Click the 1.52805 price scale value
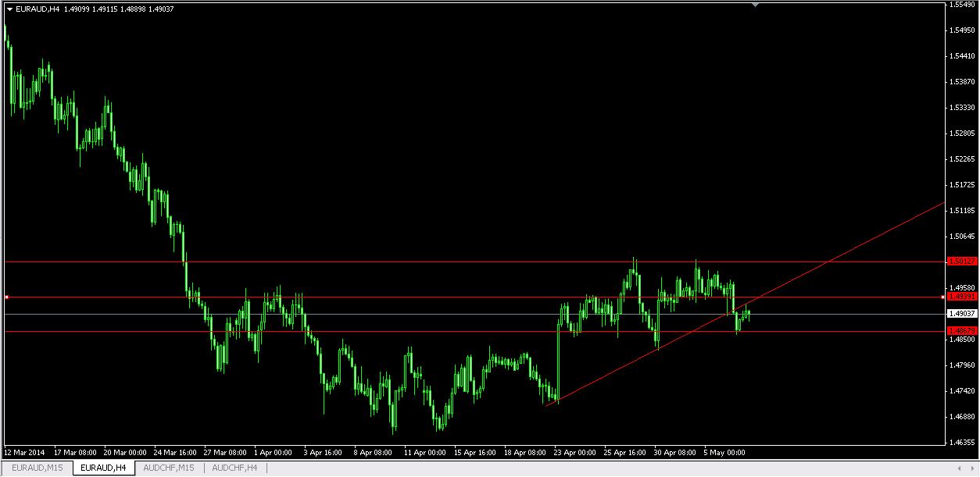The height and width of the screenshot is (477, 980). (x=962, y=133)
